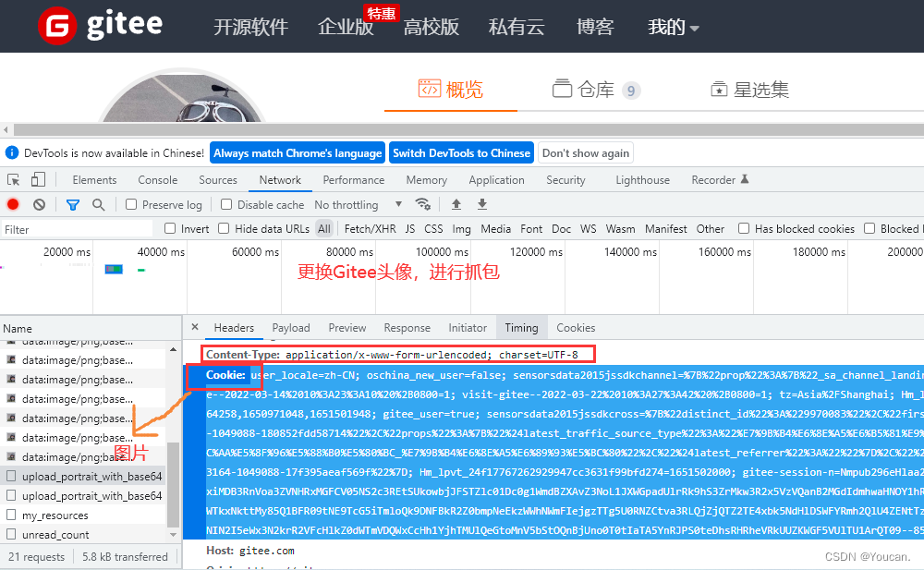The image size is (924, 570).
Task: Toggle the network filter funnel icon
Action: pos(72,204)
